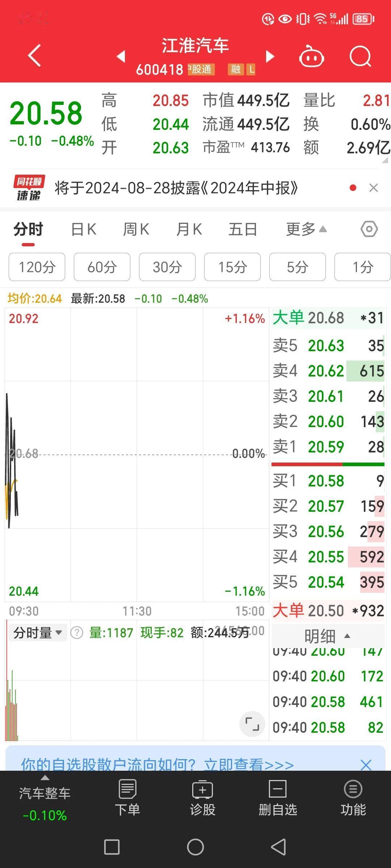
Task: Tap trade detail 09:40 20.60 172
Action: [x=328, y=676]
